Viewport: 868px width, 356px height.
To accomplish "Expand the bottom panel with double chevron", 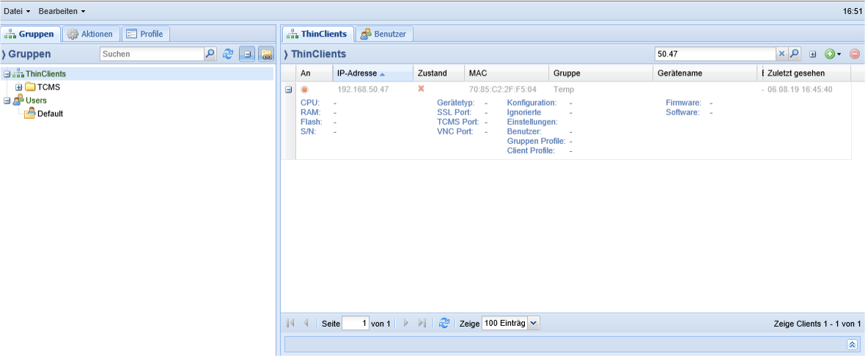I will (852, 344).
